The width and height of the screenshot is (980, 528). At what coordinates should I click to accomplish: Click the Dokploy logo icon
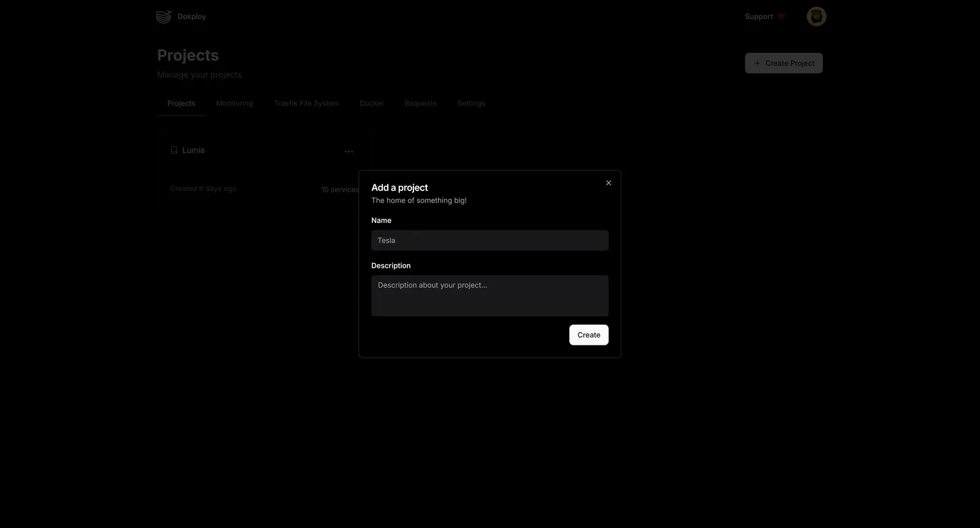[x=164, y=17]
